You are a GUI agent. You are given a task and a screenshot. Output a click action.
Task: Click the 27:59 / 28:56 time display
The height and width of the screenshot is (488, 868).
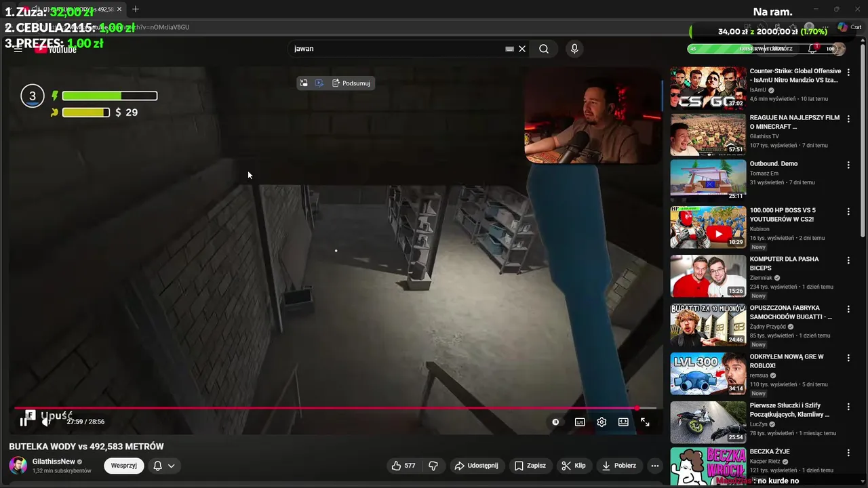85,422
